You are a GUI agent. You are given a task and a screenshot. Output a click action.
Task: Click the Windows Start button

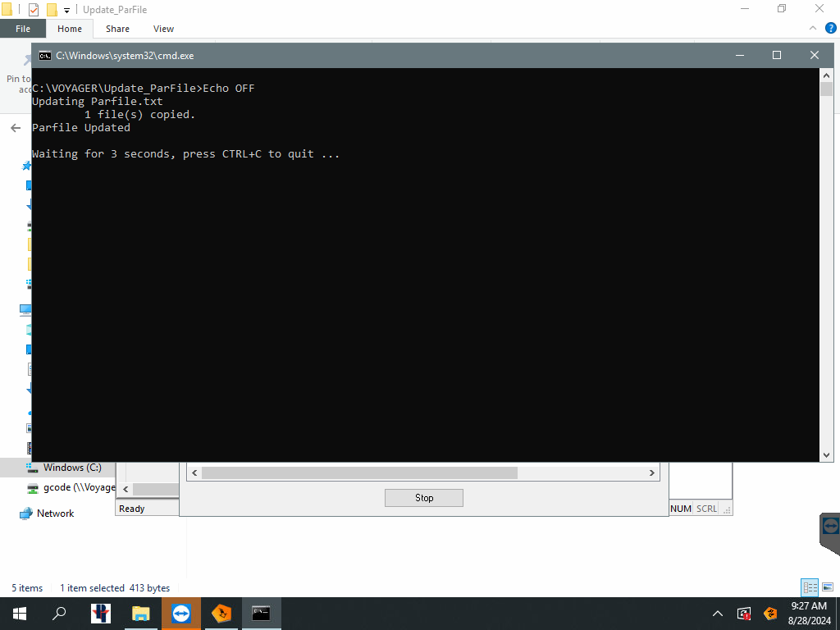coord(19,613)
